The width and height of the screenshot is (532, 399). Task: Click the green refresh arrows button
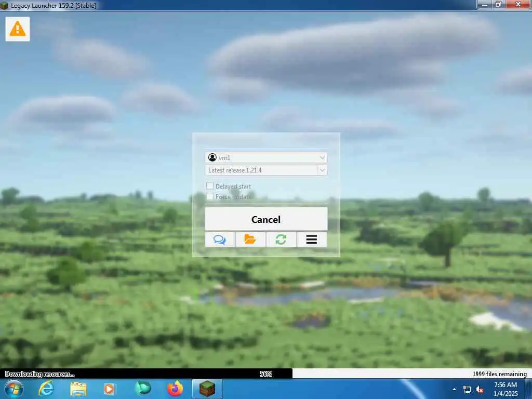coord(281,240)
